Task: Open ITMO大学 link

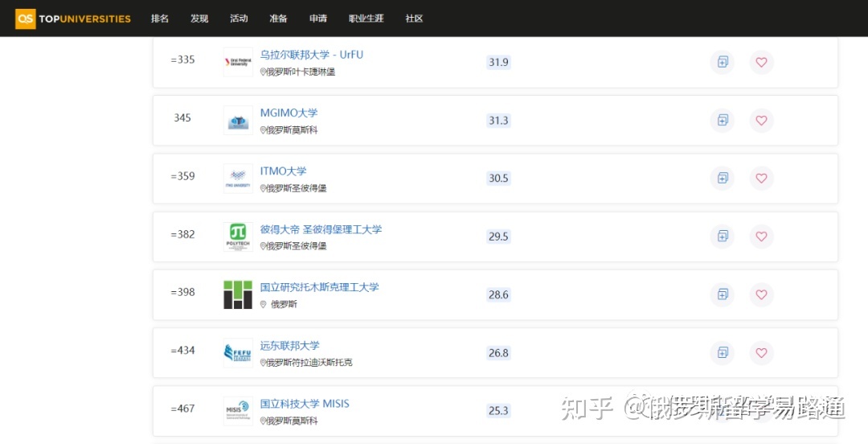Action: coord(284,171)
